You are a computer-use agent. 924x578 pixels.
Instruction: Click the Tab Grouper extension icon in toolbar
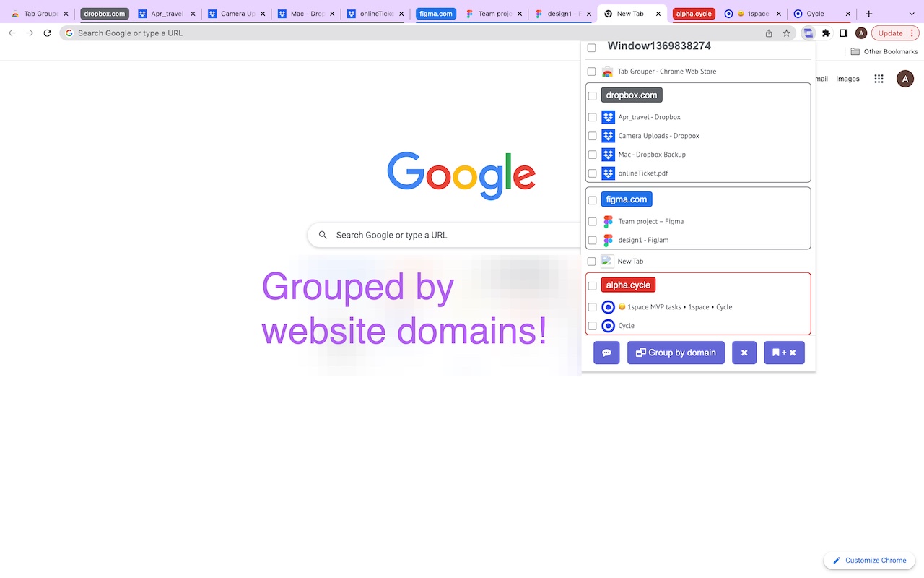tap(808, 33)
